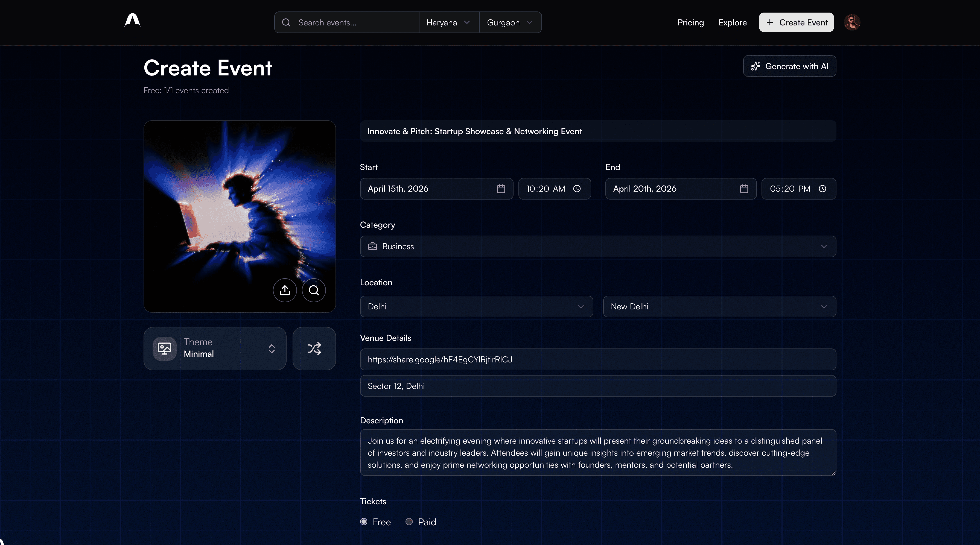The width and height of the screenshot is (980, 545).
Task: Open the calendar icon for the End date
Action: 745,189
